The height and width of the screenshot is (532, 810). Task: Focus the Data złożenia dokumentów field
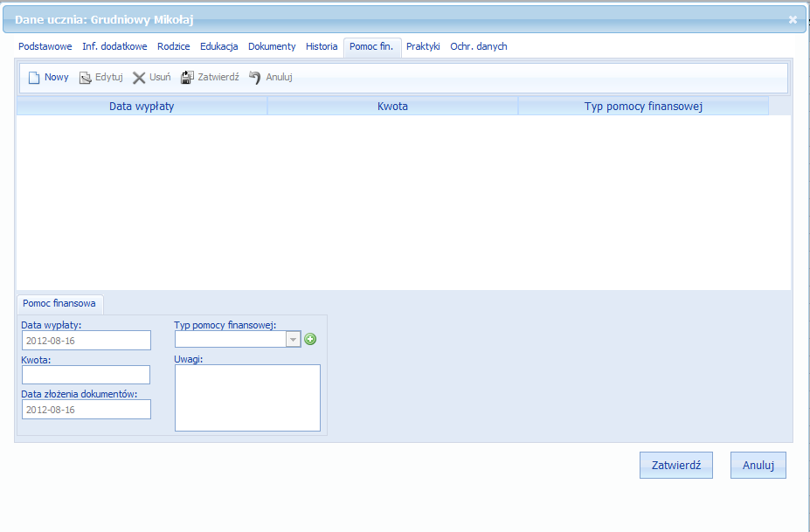point(87,409)
